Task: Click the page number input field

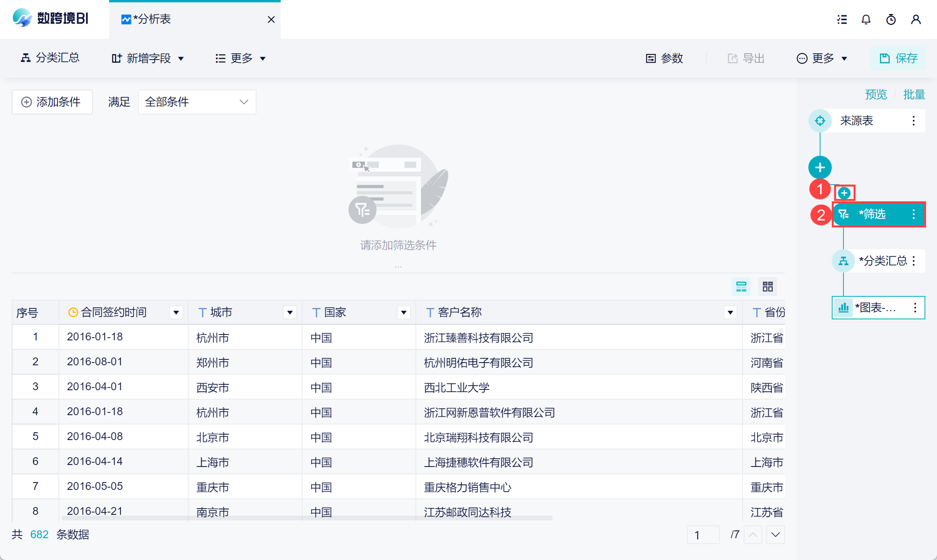Action: [703, 535]
